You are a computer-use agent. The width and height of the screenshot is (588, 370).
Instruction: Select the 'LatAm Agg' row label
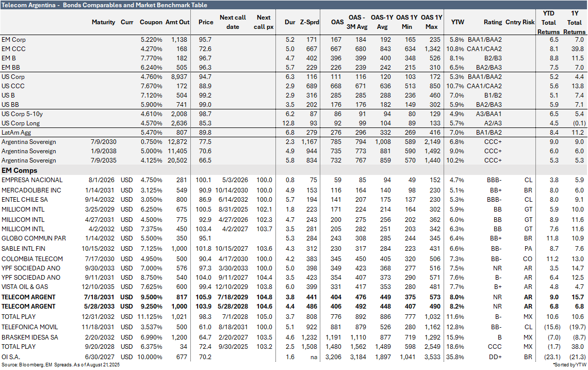[x=16, y=133]
